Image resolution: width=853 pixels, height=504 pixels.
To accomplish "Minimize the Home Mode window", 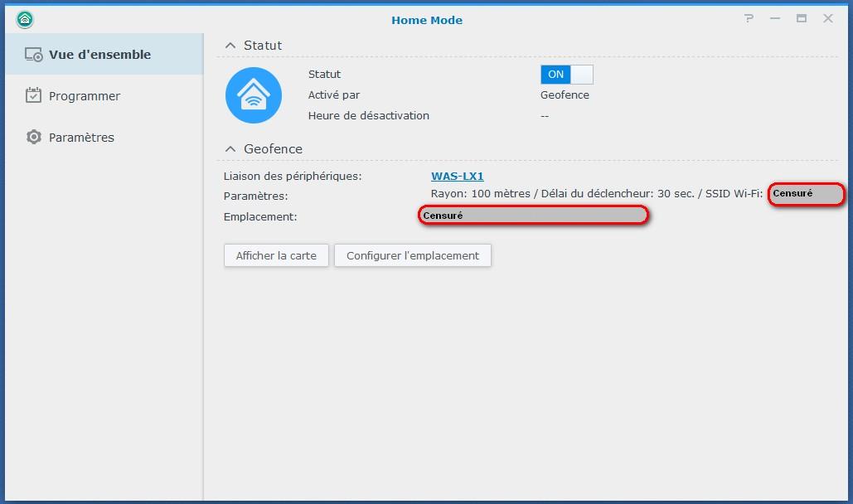I will point(775,18).
